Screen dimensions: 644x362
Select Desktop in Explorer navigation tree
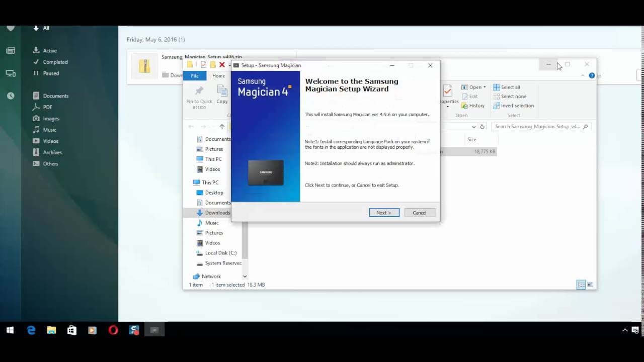(x=214, y=193)
